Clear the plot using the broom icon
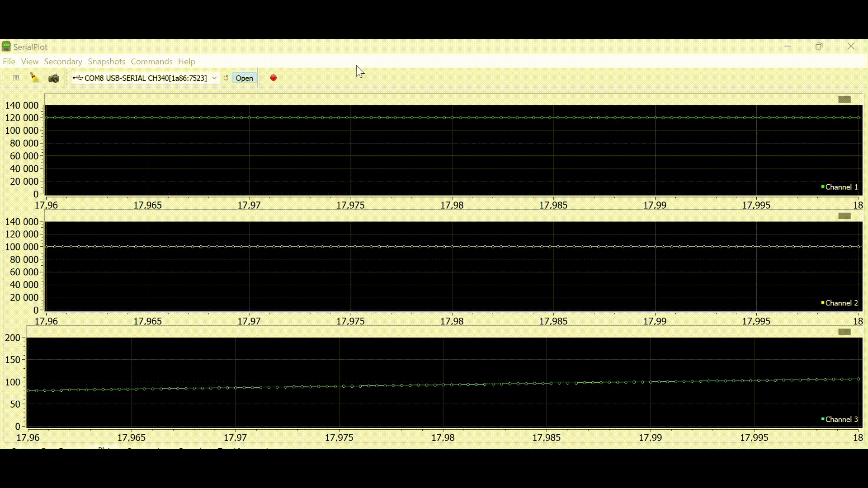This screenshot has height=488, width=868. pyautogui.click(x=34, y=78)
